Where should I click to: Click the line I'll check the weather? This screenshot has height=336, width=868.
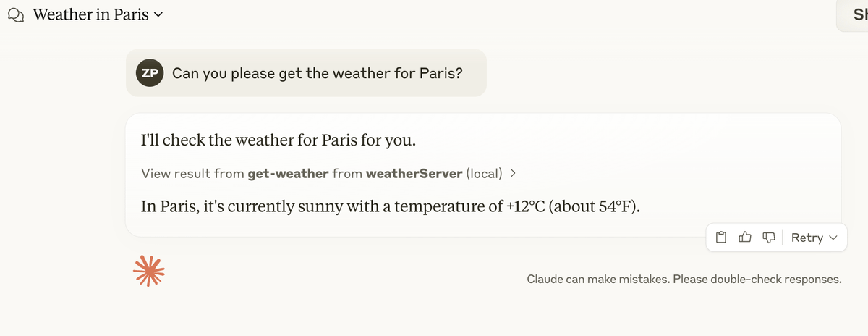tap(278, 139)
